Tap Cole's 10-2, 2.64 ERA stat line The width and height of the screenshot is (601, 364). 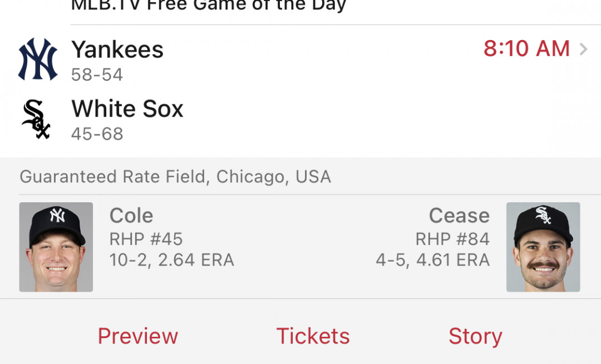[172, 260]
